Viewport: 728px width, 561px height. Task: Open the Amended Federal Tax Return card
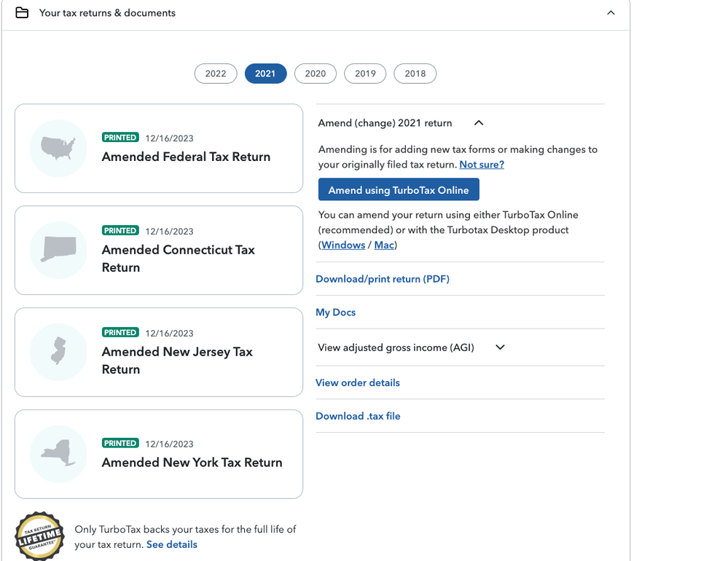[x=159, y=148]
